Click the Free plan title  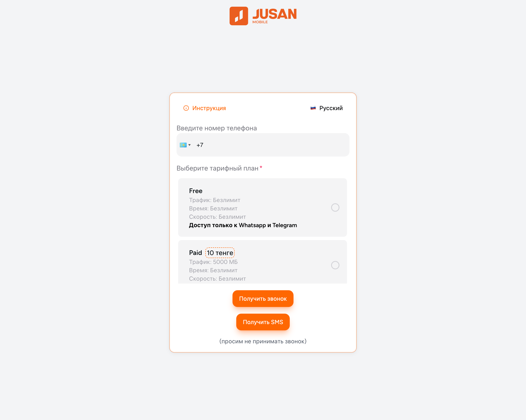(196, 191)
